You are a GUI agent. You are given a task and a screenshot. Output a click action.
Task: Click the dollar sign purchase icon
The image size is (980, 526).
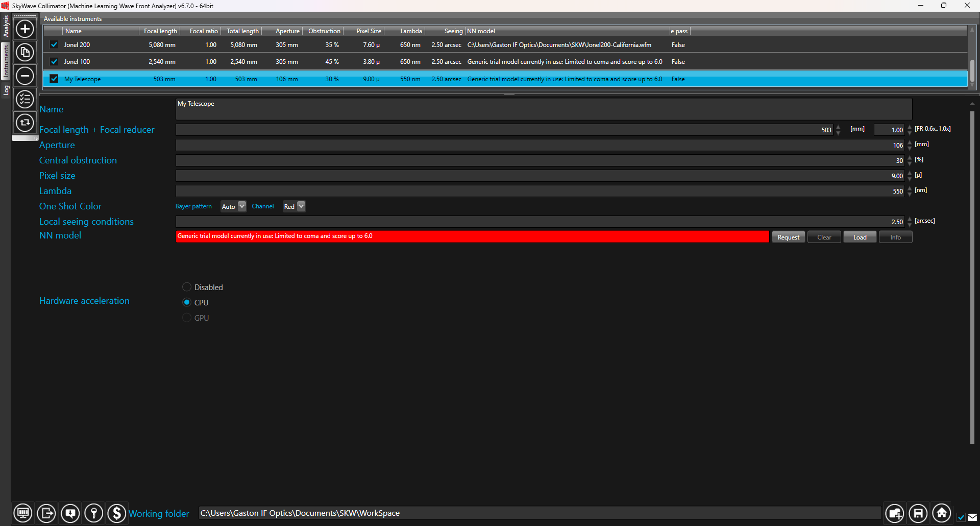tap(117, 513)
